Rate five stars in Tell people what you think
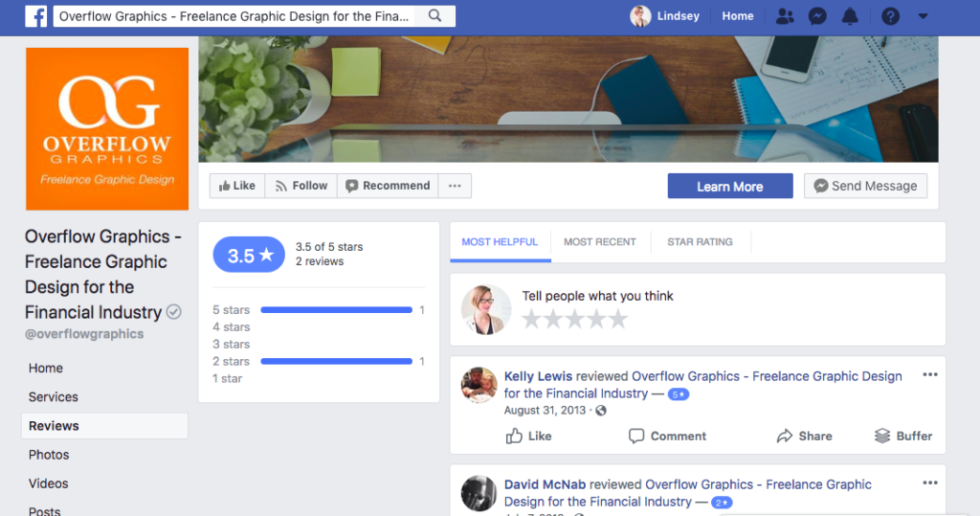Viewport: 980px width, 516px height. click(x=619, y=319)
